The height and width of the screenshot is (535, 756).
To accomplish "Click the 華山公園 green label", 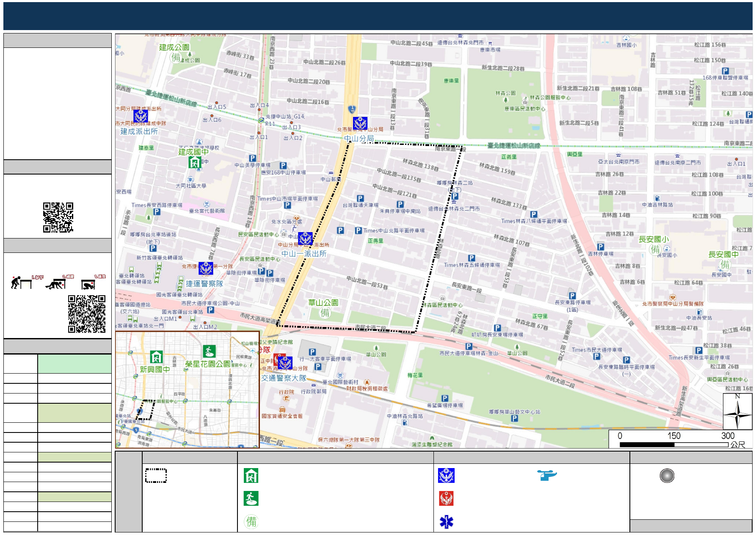I will tap(323, 302).
